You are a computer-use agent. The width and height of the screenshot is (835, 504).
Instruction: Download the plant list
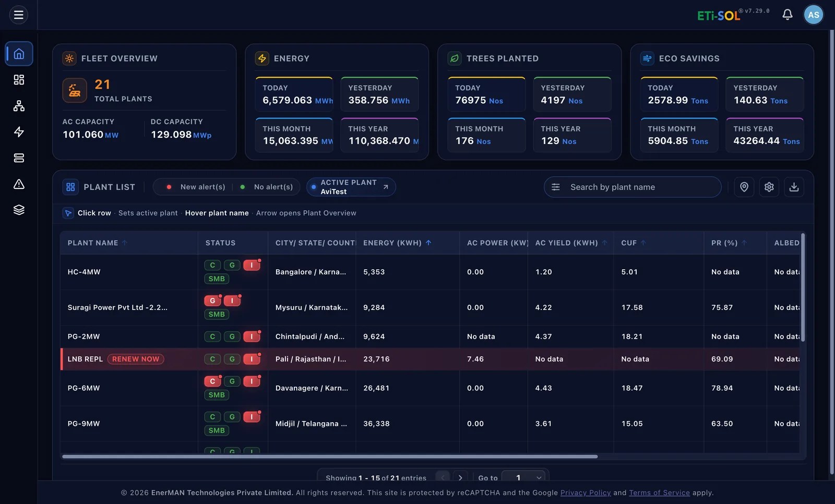pos(794,187)
